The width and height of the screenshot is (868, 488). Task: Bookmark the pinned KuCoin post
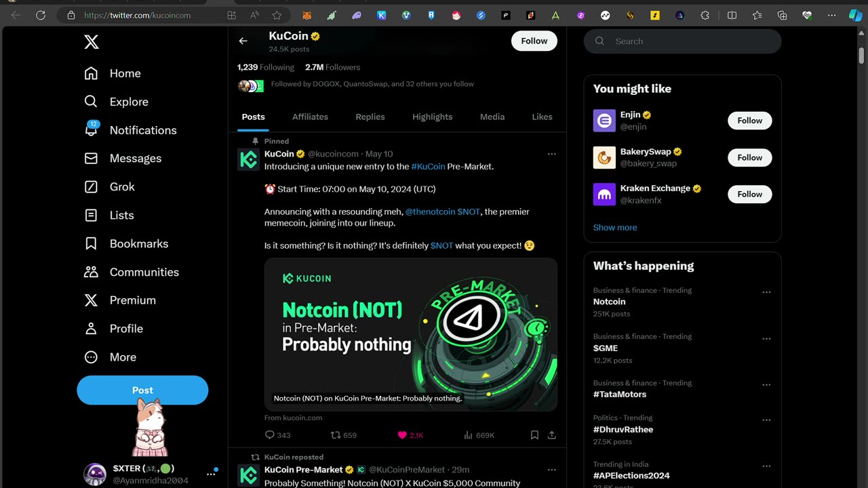(x=534, y=435)
